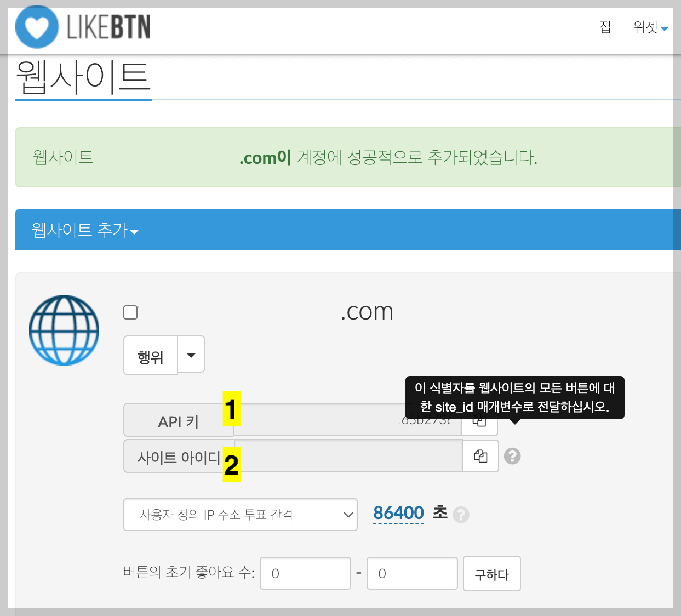Click the 86400 editable link
Image resolution: width=681 pixels, height=616 pixels.
click(398, 513)
